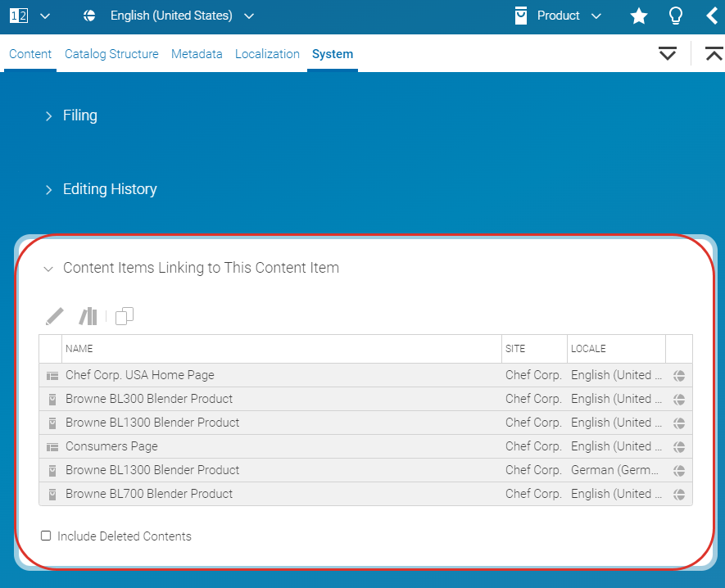Sort table by NAME column header

79,349
